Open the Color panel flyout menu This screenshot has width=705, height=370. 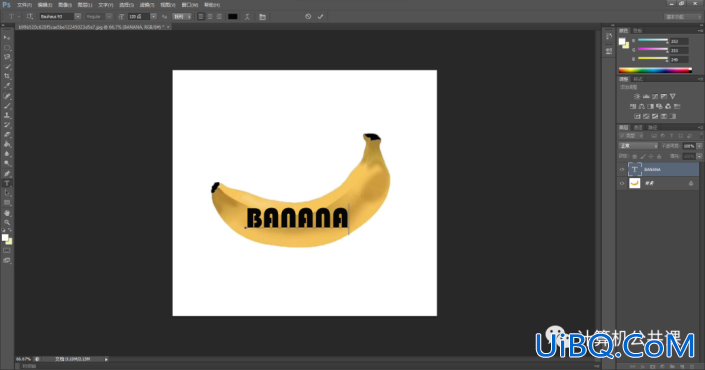pyautogui.click(x=700, y=31)
